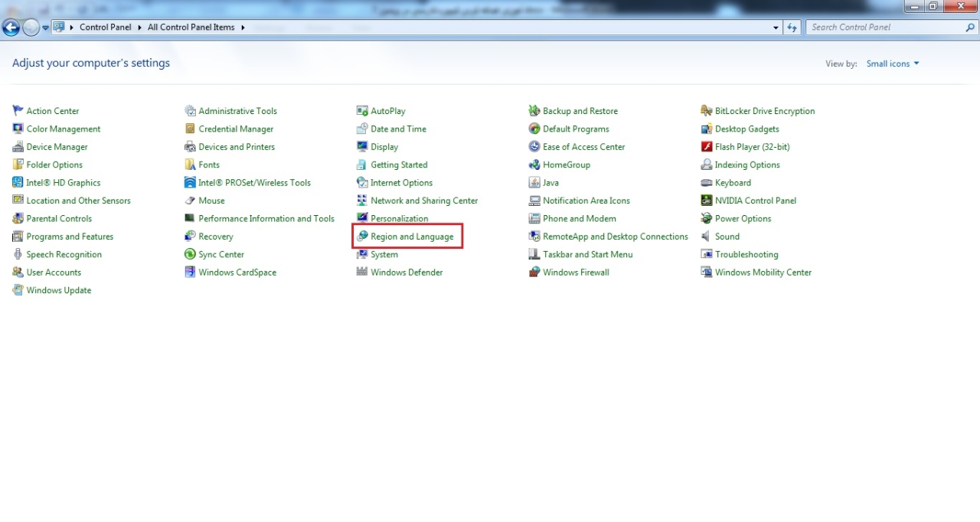Click All Control Panel Items breadcrumb
The height and width of the screenshot is (522, 980).
(x=191, y=28)
